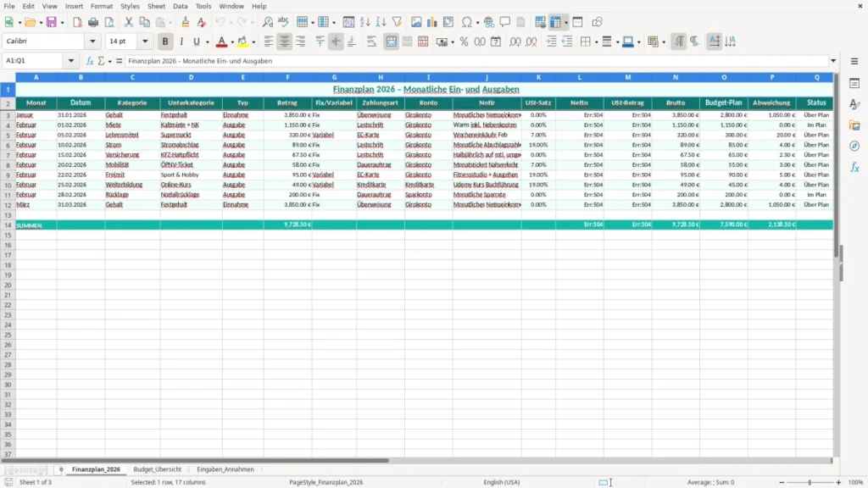Click the AutoFilter funnel icon
The width and height of the screenshot is (868, 488).
click(397, 22)
